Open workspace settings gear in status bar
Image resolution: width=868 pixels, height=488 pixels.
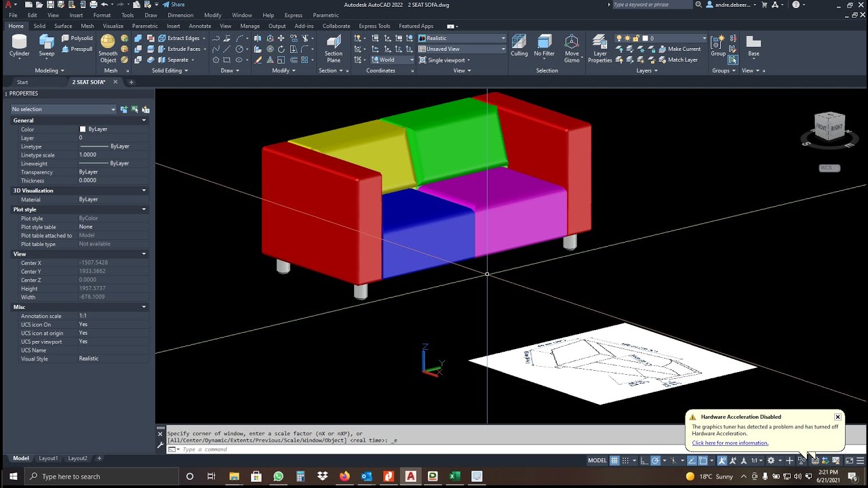[771, 460]
